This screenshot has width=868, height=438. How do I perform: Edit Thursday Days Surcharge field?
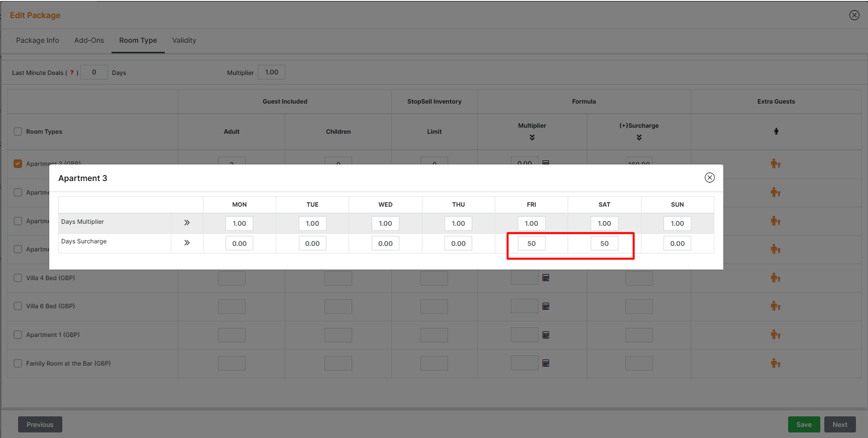click(x=458, y=243)
